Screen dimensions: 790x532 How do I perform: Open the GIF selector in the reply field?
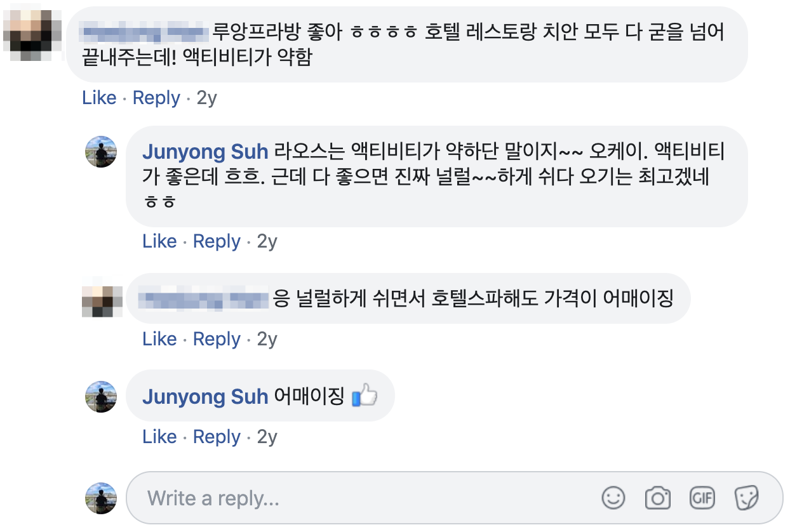pyautogui.click(x=702, y=498)
